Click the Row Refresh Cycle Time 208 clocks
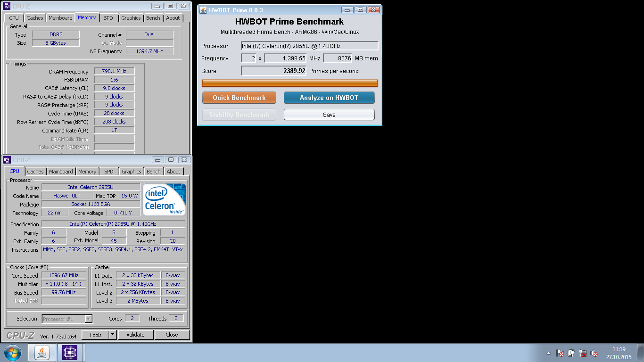The image size is (644, 362). point(114,122)
